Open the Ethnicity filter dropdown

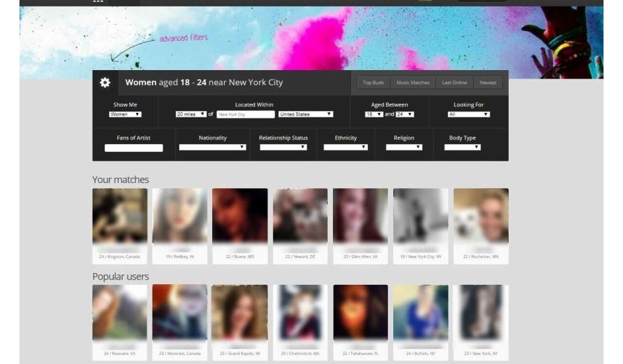coord(345,147)
